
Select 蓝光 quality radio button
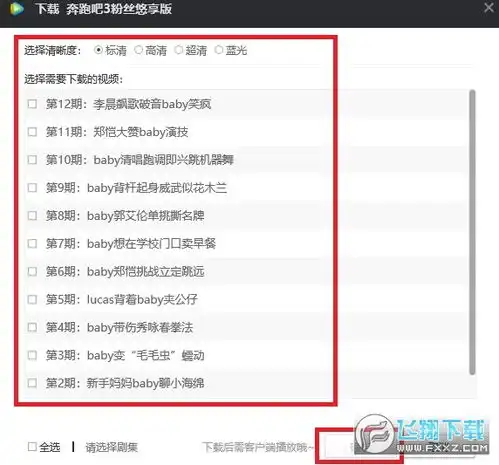click(219, 50)
